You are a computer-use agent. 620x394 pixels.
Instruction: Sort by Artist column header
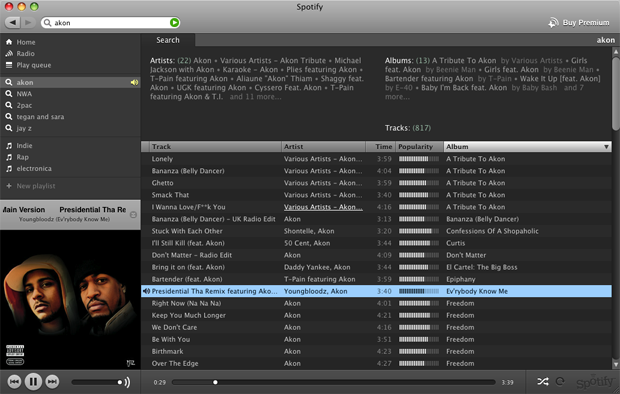323,147
